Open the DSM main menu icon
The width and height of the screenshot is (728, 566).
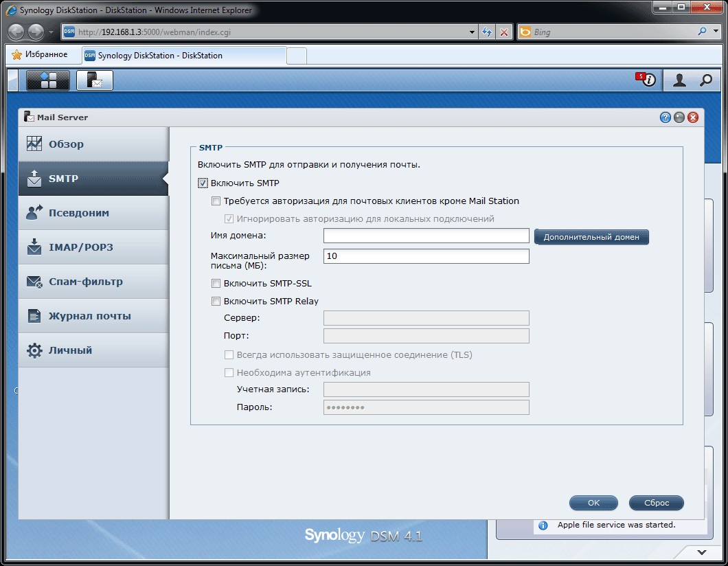(x=48, y=80)
